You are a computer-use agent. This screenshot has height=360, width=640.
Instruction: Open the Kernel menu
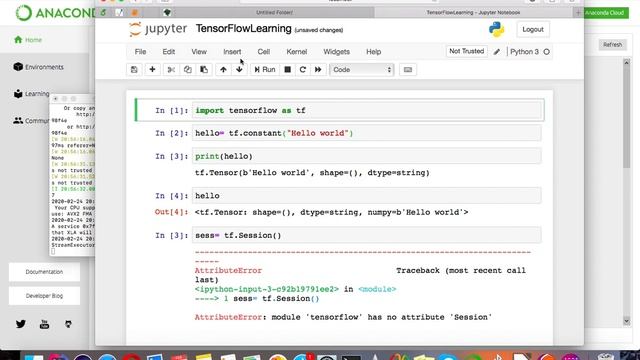click(x=297, y=52)
